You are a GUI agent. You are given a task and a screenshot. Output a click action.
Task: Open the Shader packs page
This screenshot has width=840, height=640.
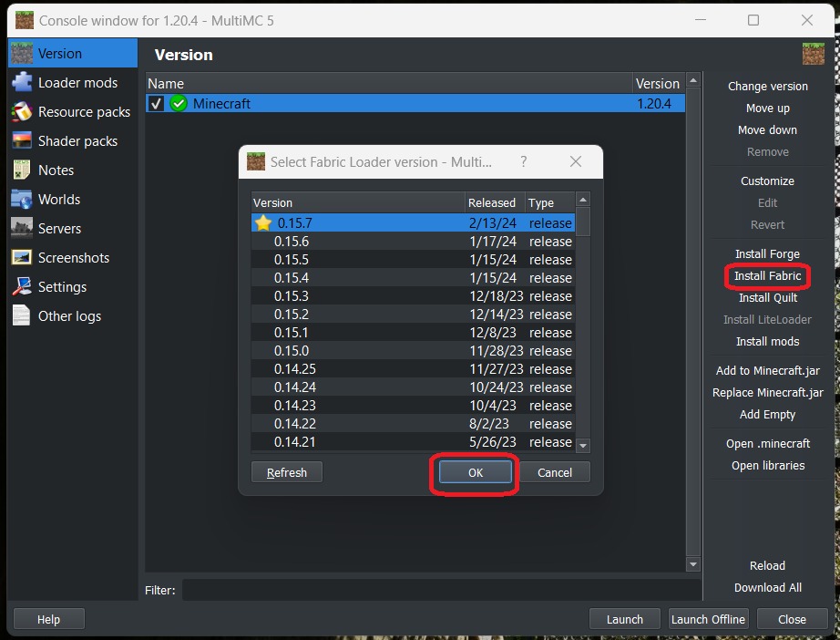point(72,141)
